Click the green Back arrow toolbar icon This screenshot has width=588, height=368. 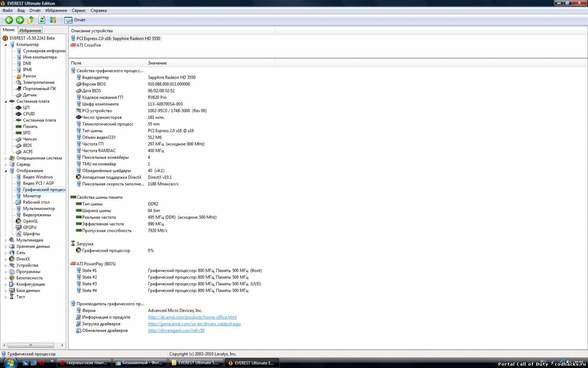click(9, 20)
